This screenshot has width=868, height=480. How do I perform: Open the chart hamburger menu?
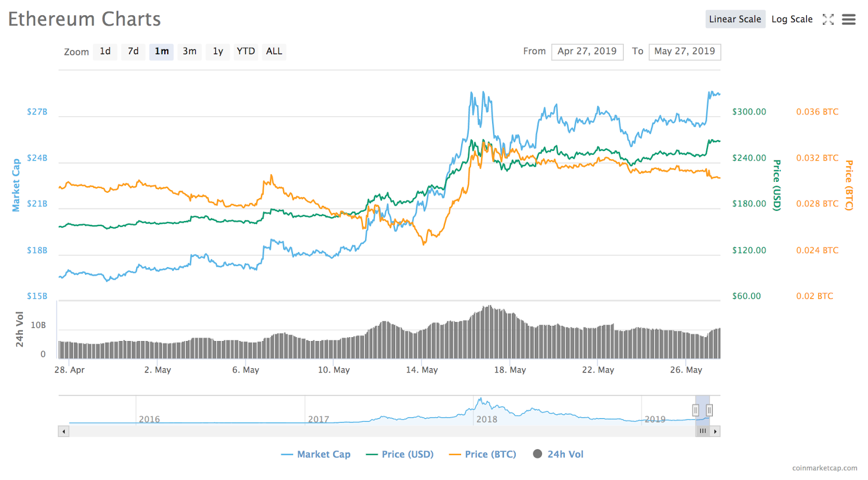(x=848, y=20)
